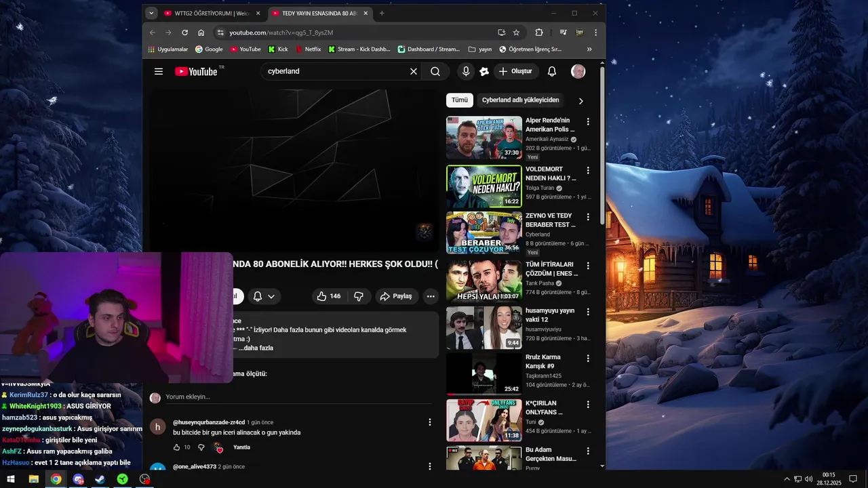Open Steam from the taskbar
Image resolution: width=868 pixels, height=488 pixels.
pyautogui.click(x=100, y=479)
